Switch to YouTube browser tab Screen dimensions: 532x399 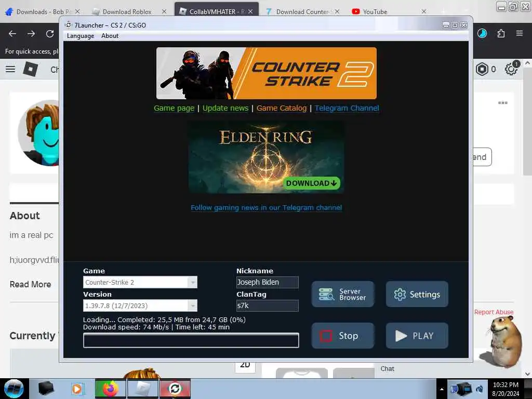tap(375, 12)
